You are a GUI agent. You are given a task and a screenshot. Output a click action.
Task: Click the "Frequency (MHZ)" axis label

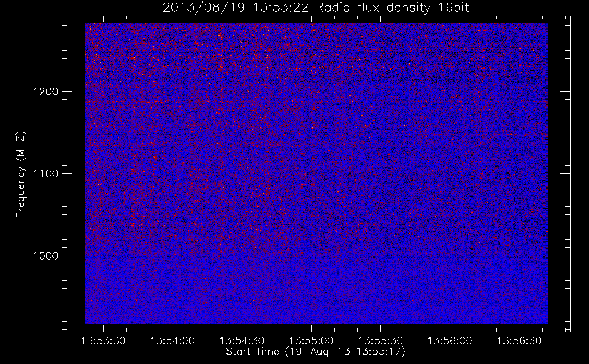coord(20,175)
